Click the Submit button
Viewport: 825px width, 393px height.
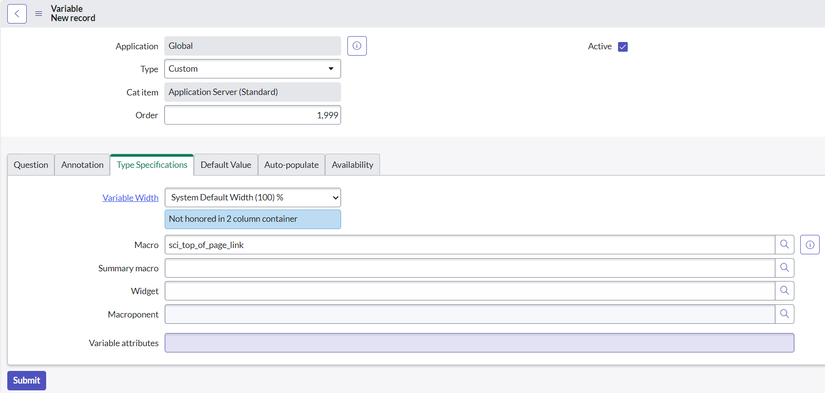click(x=27, y=380)
